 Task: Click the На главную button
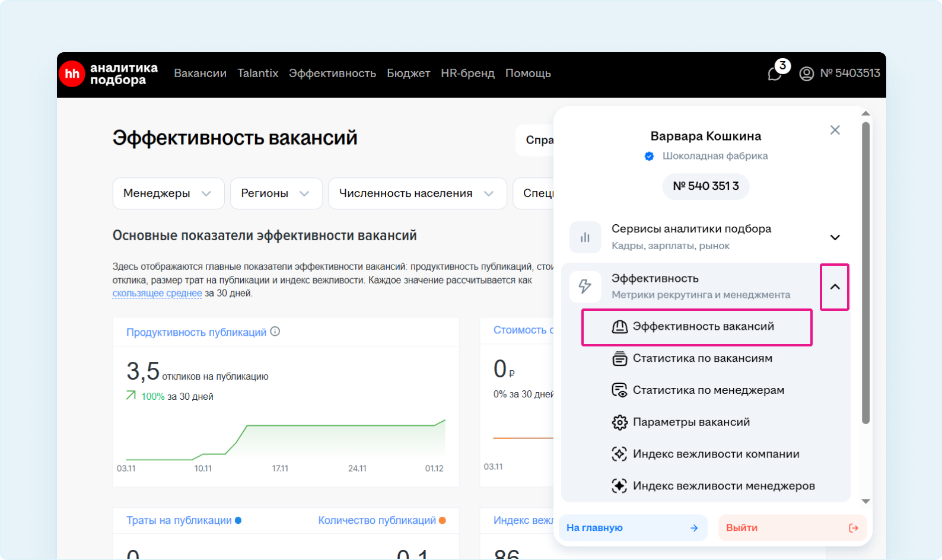(x=632, y=528)
